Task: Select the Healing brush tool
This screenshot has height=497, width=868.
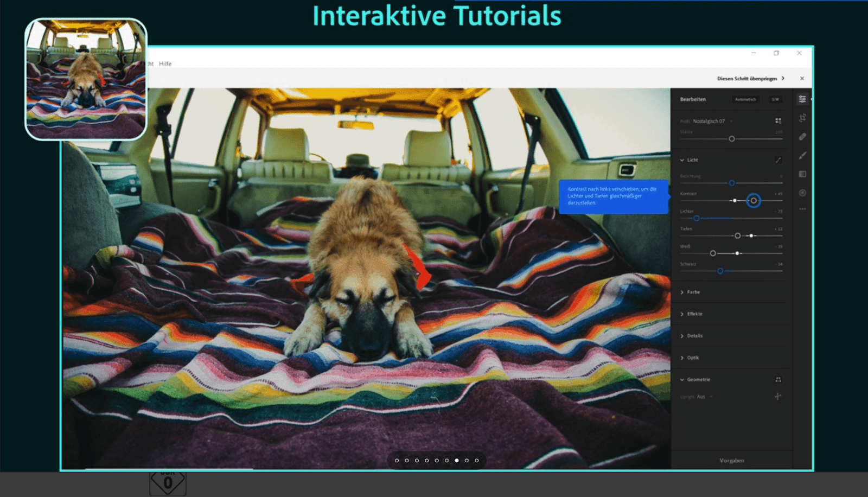Action: pos(802,137)
